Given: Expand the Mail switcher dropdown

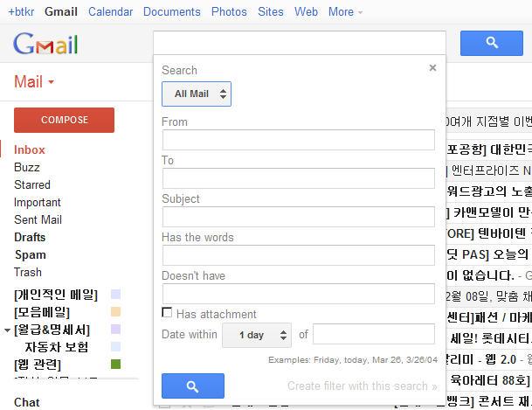Looking at the screenshot, I should coord(34,82).
